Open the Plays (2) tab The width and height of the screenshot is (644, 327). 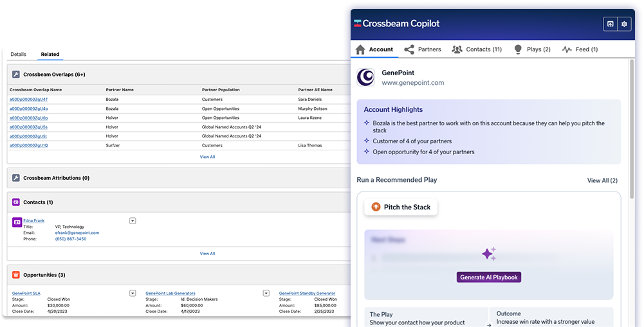pyautogui.click(x=532, y=49)
